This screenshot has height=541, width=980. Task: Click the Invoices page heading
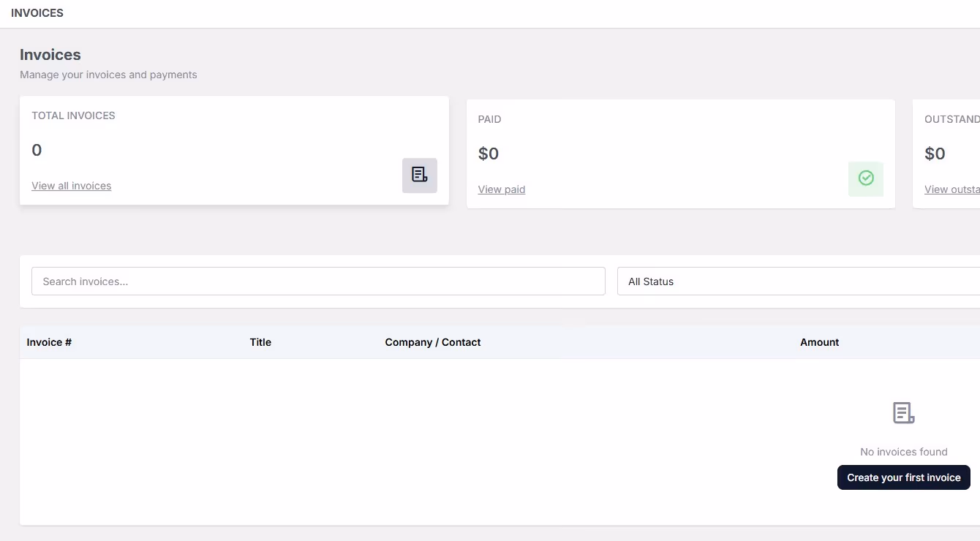pyautogui.click(x=50, y=55)
